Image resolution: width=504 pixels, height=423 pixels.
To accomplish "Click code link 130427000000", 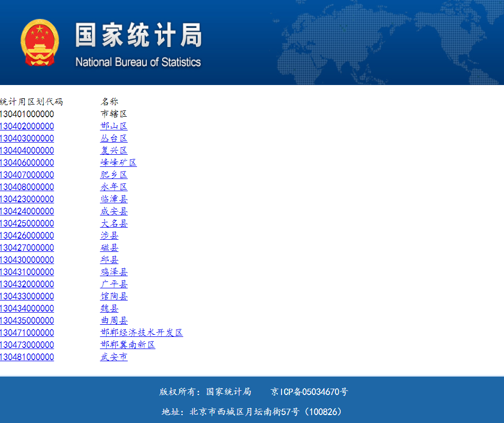I will (x=27, y=248).
